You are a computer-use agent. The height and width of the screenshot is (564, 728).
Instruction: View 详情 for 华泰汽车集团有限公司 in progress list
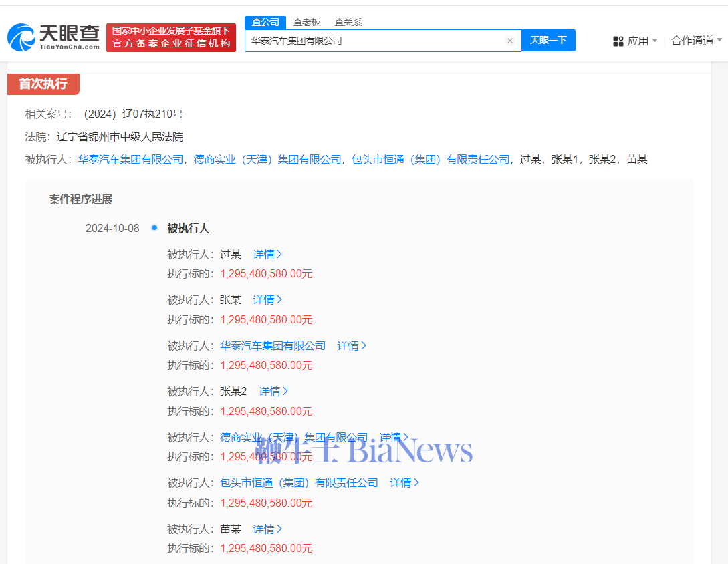(352, 346)
